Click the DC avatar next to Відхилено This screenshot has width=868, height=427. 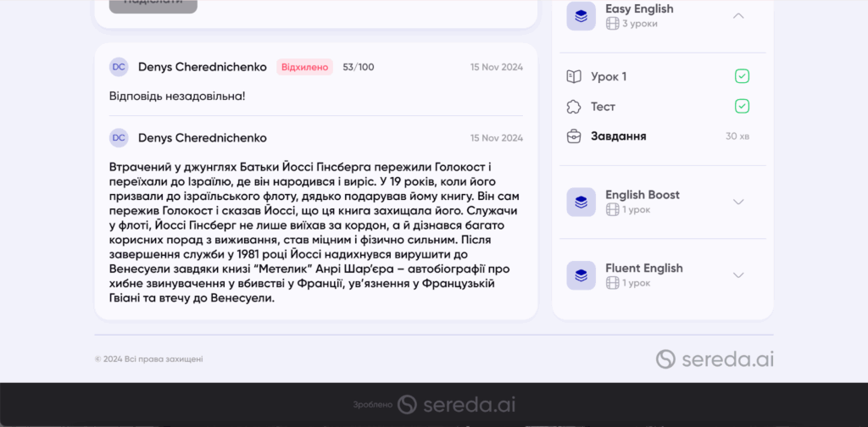click(x=119, y=67)
